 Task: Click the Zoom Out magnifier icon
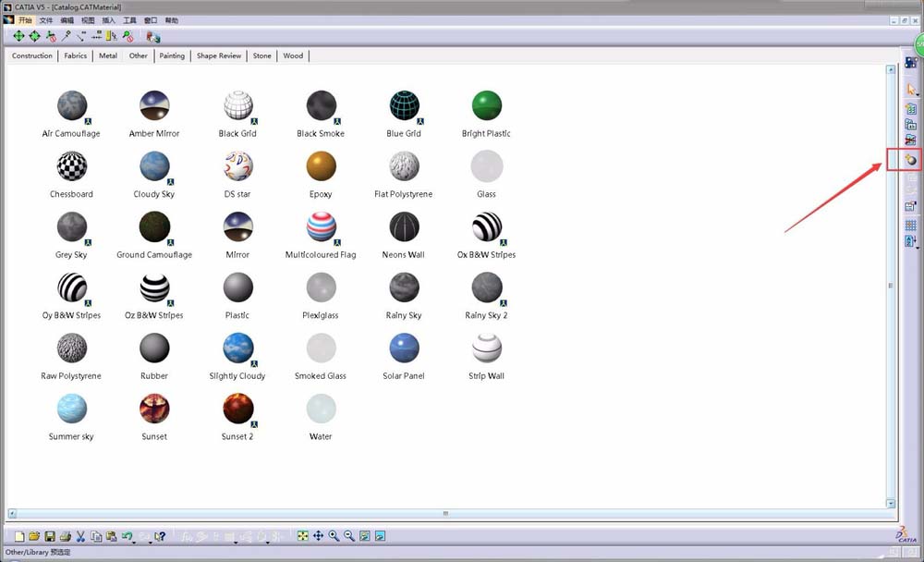pyautogui.click(x=349, y=536)
